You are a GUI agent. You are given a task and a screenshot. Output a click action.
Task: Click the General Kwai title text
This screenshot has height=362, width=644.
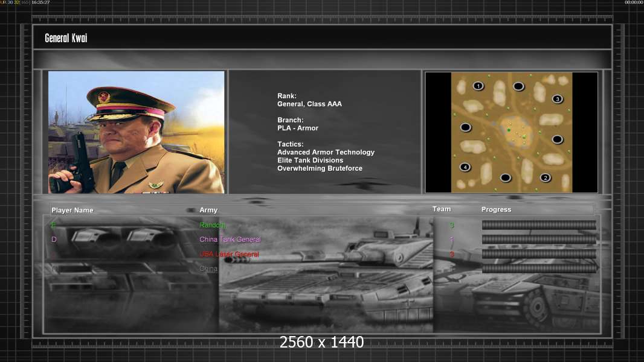66,38
